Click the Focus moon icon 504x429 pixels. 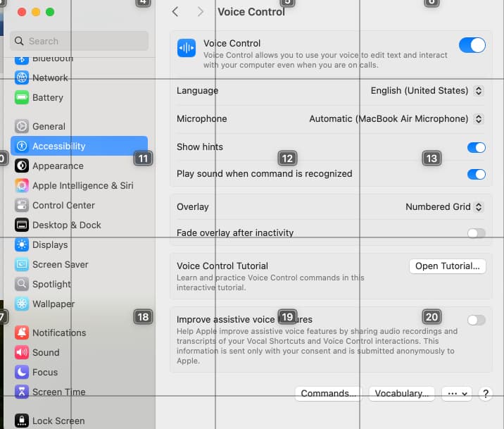coord(22,372)
